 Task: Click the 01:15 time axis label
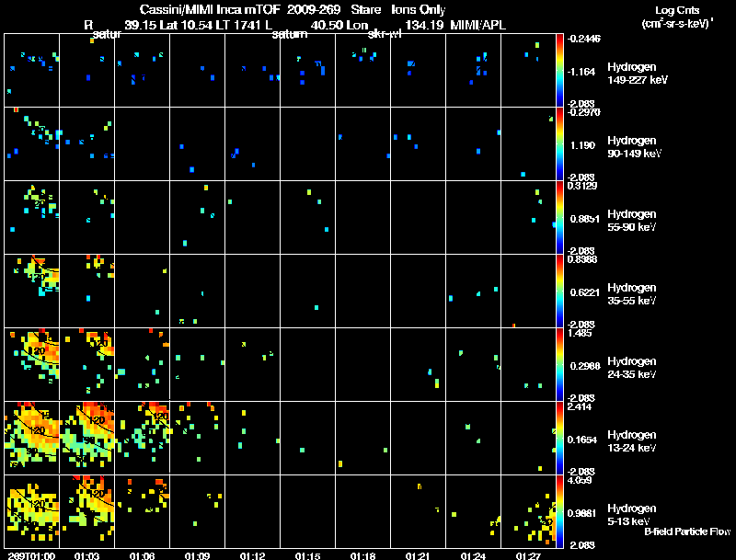click(x=307, y=555)
